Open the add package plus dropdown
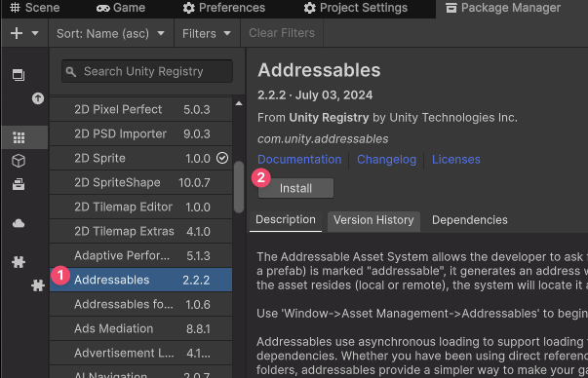The image size is (588, 378). 24,33
